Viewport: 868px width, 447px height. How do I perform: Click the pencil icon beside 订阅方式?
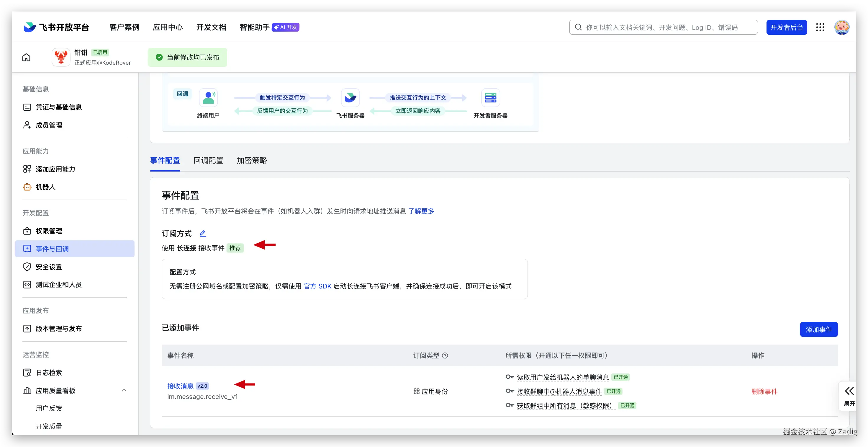[x=203, y=233]
